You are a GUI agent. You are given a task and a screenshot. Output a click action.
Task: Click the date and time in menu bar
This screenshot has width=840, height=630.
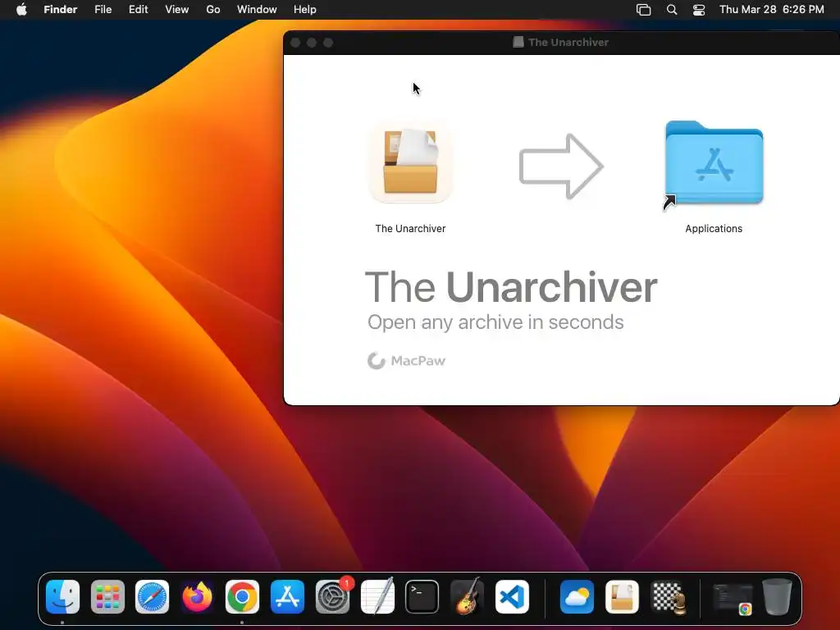pos(771,10)
